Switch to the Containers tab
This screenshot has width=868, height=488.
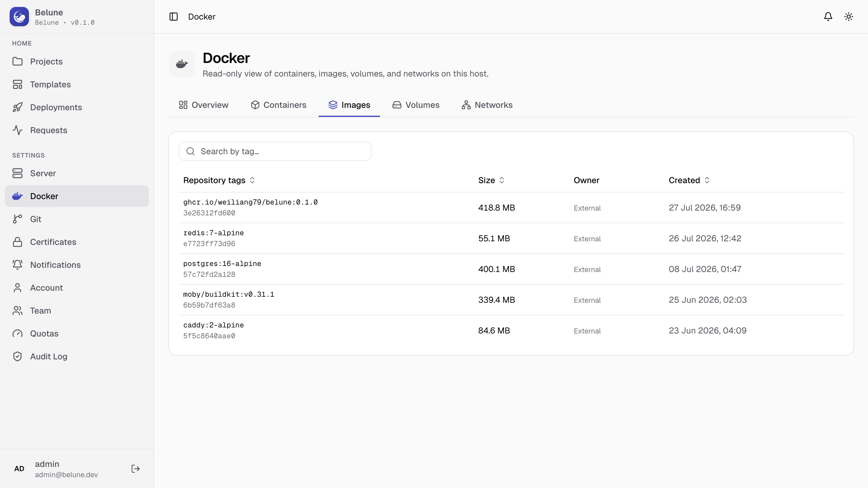(278, 105)
